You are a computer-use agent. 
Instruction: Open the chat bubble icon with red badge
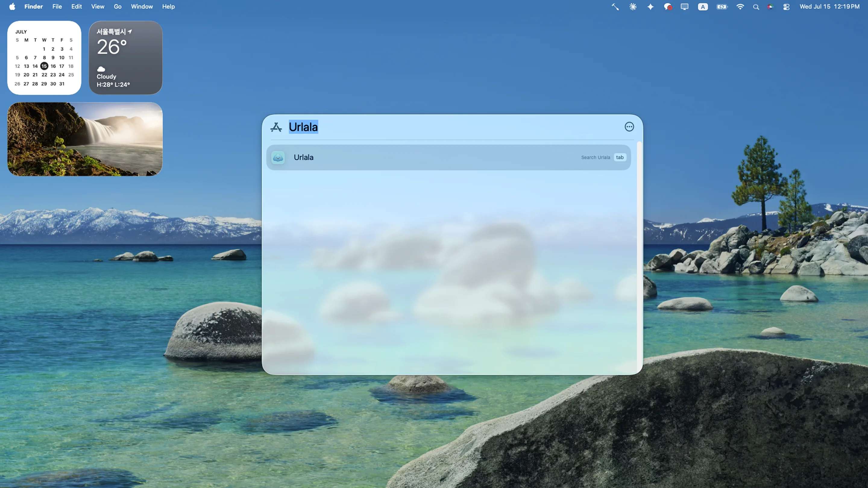[668, 7]
